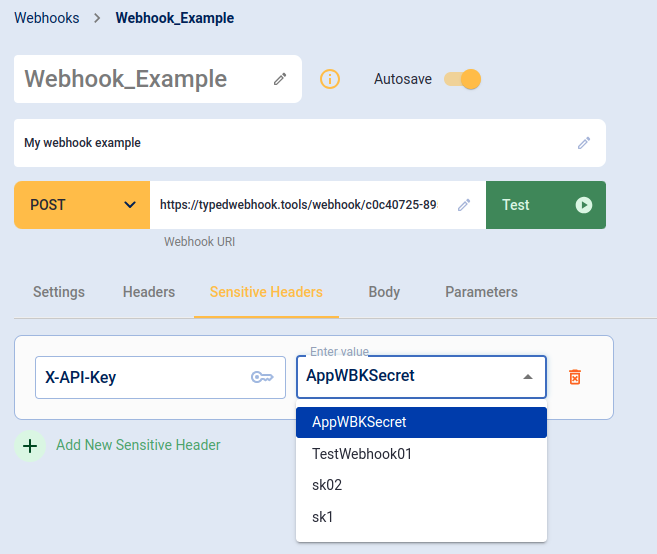Collapse the AppWBKSecret value dropdown
This screenshot has width=657, height=554.
click(528, 377)
